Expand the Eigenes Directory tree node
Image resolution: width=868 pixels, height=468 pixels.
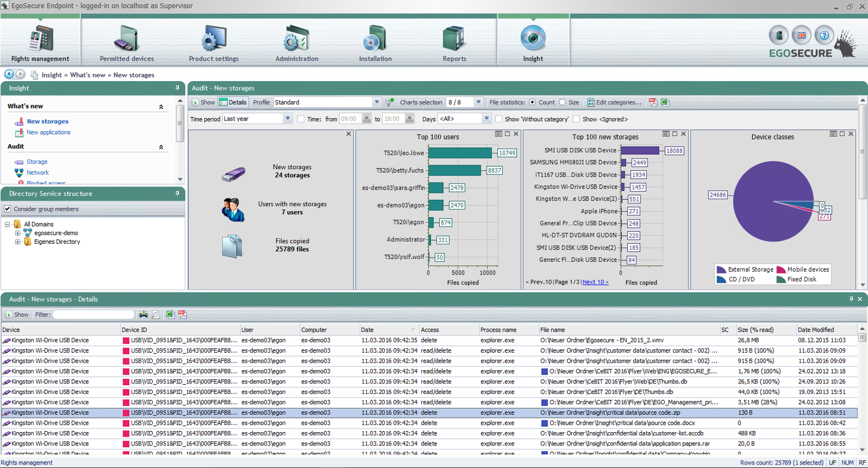tap(17, 242)
